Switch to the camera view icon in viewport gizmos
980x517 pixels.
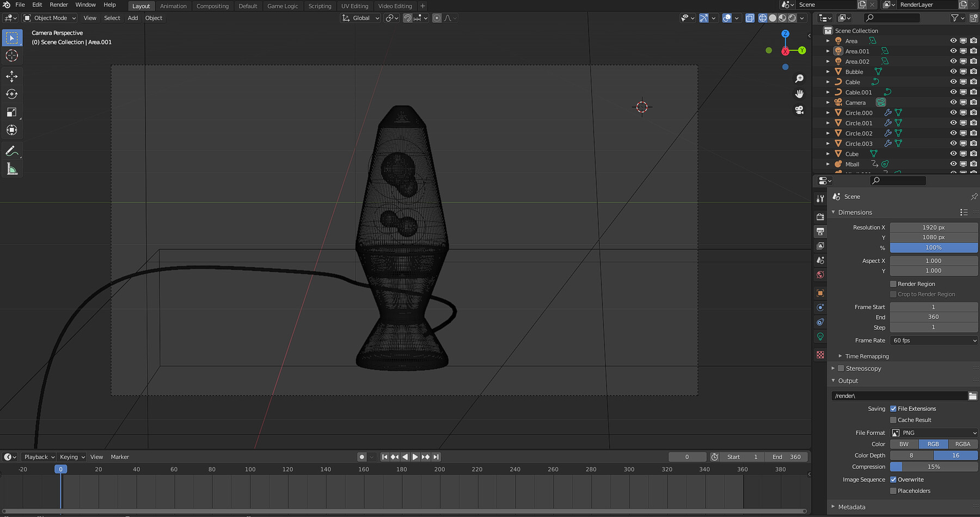pos(799,110)
